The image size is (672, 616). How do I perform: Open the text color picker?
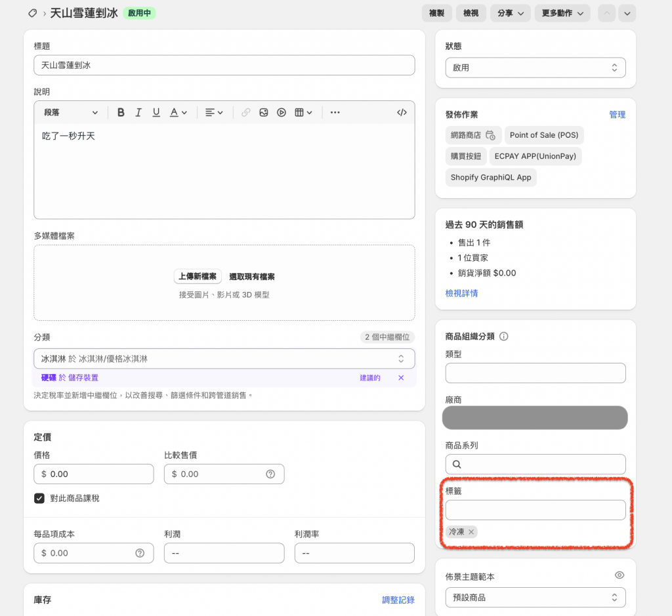pyautogui.click(x=178, y=113)
